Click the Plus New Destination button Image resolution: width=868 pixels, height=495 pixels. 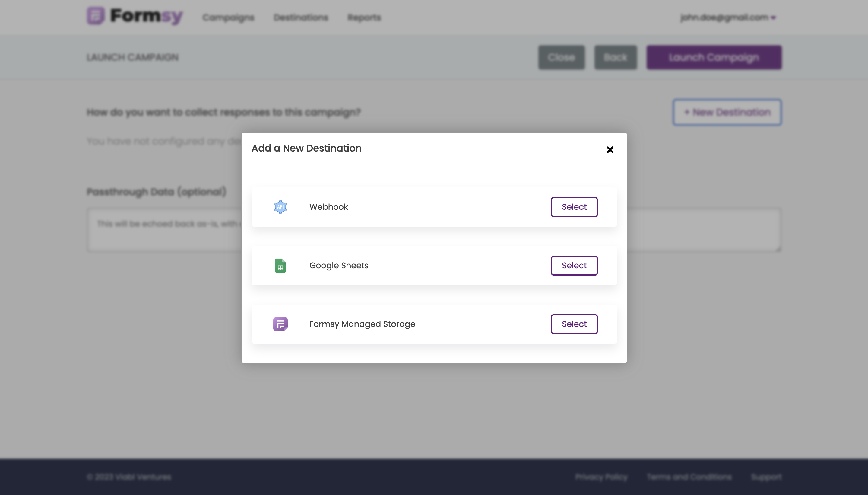pos(727,112)
